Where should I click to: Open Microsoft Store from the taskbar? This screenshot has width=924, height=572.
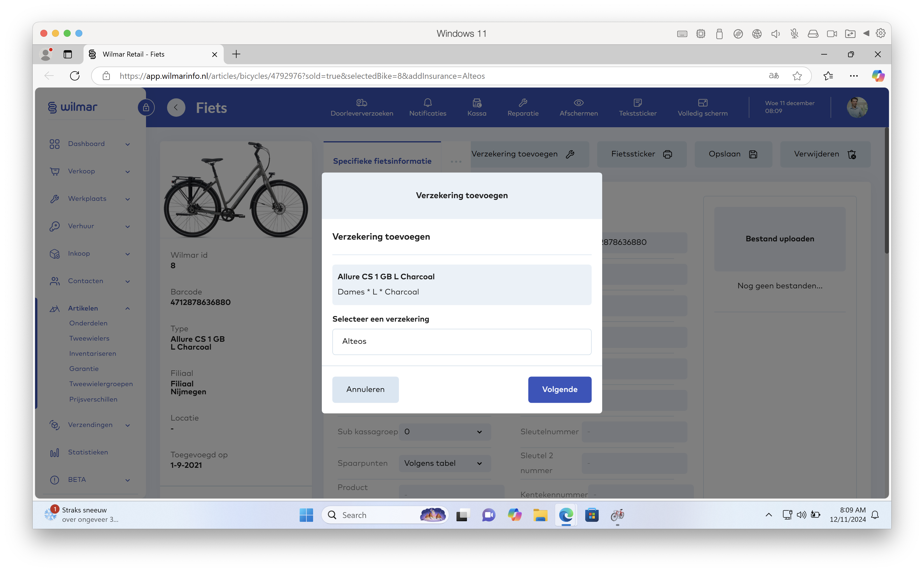click(x=591, y=515)
